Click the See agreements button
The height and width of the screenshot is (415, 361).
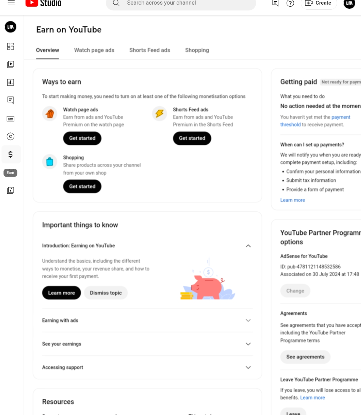point(305,357)
